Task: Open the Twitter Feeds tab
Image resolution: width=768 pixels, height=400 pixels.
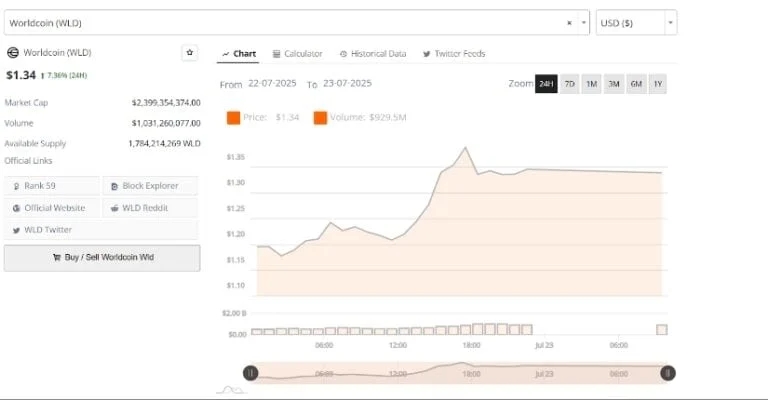Action: [x=453, y=53]
